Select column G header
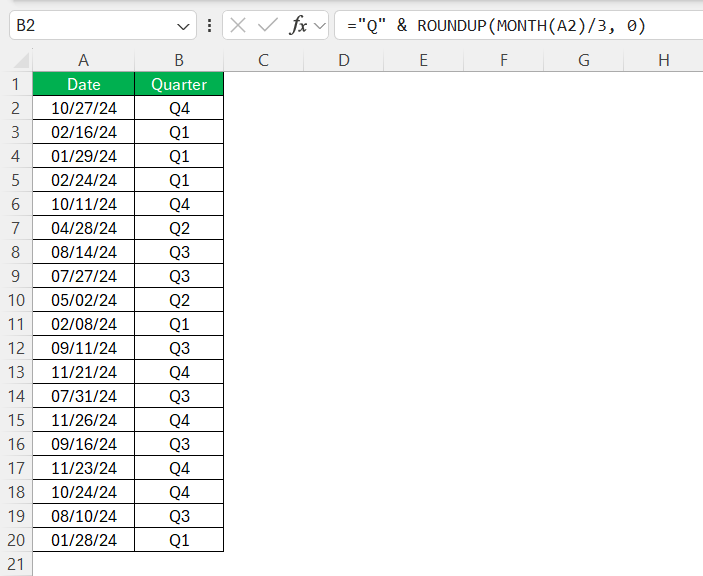Viewport: 703px width, 576px height. pos(584,60)
